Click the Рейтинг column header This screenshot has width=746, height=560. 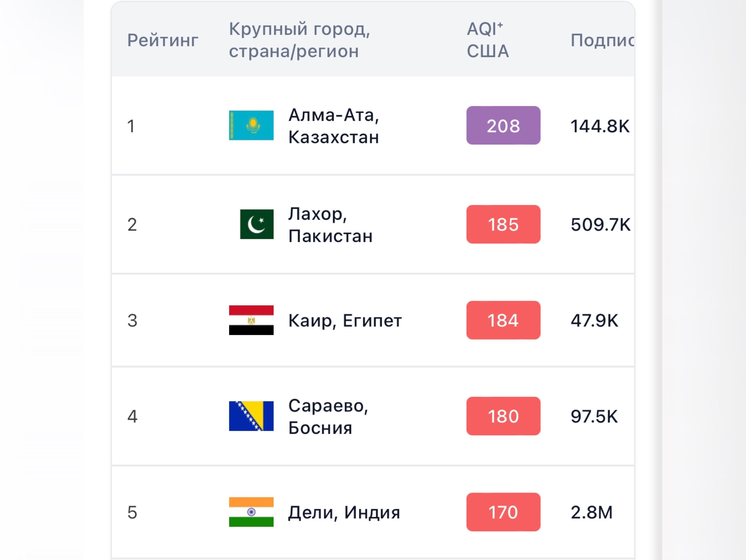tap(162, 41)
